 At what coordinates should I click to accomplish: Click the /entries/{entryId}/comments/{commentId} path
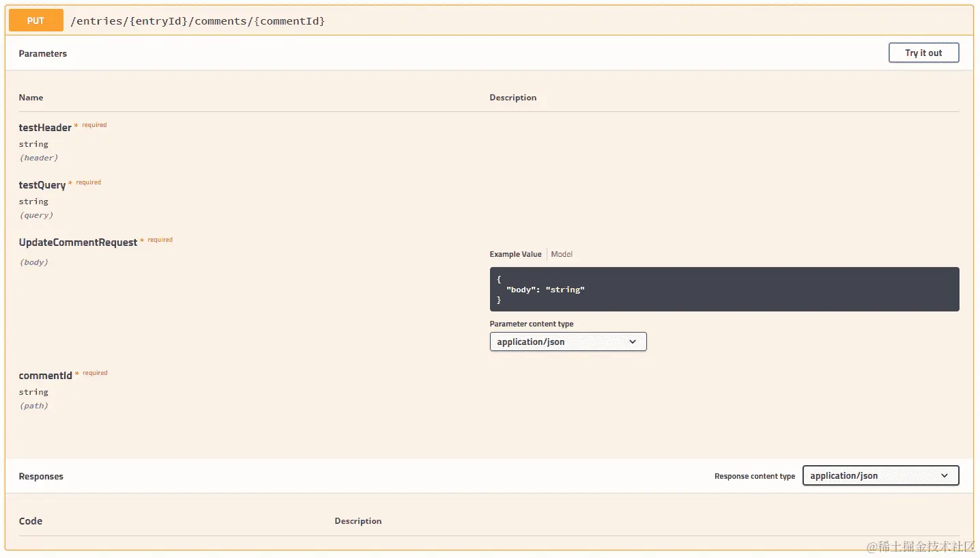[198, 21]
